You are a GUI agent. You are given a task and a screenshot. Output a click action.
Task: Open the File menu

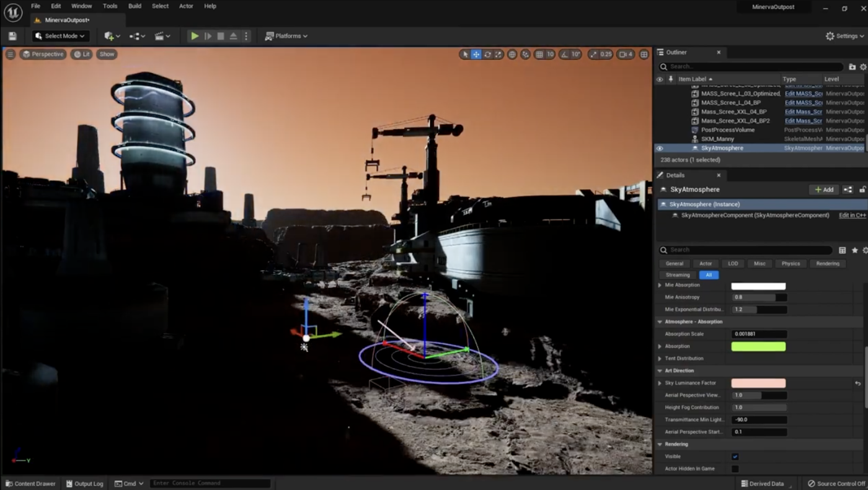(x=36, y=6)
